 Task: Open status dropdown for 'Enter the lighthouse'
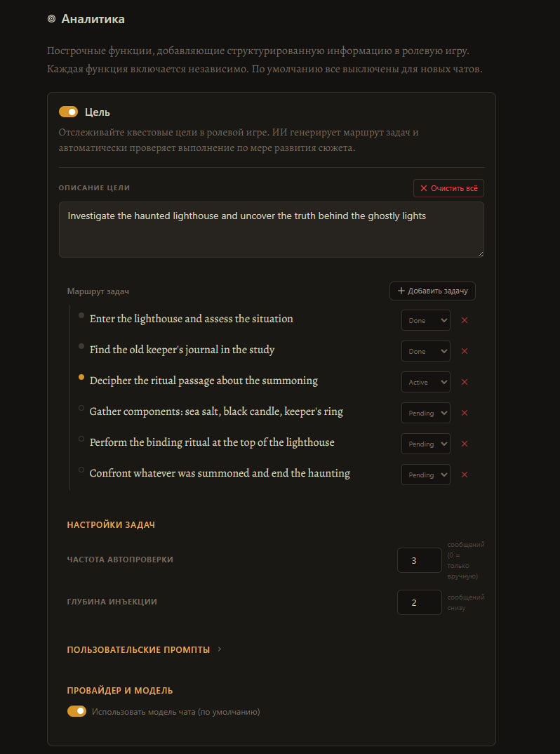(x=426, y=320)
